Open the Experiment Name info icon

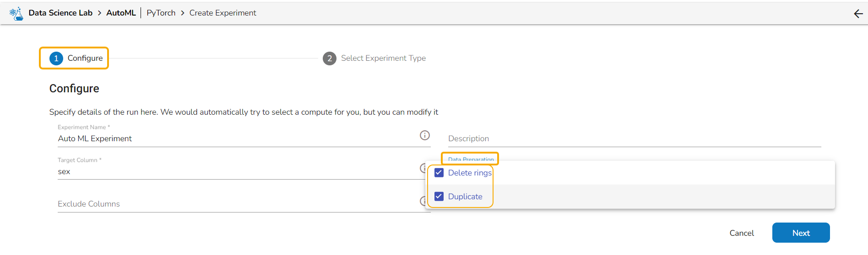click(x=424, y=135)
